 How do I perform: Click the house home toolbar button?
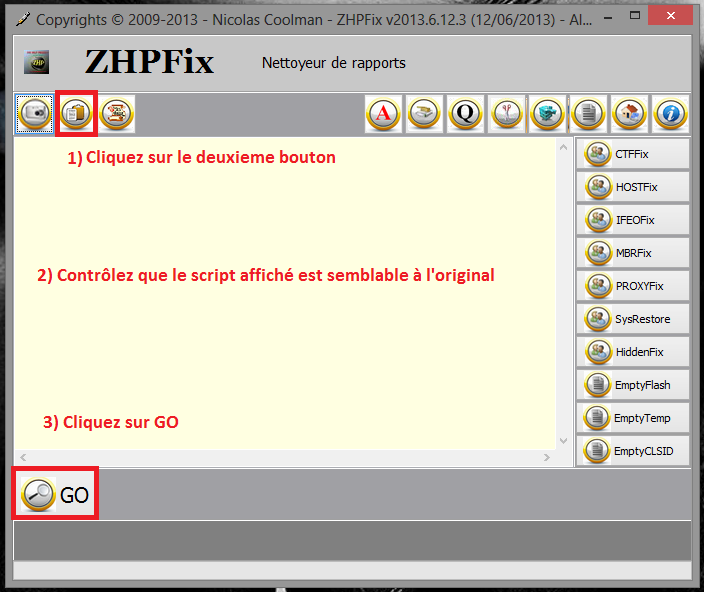pos(629,114)
